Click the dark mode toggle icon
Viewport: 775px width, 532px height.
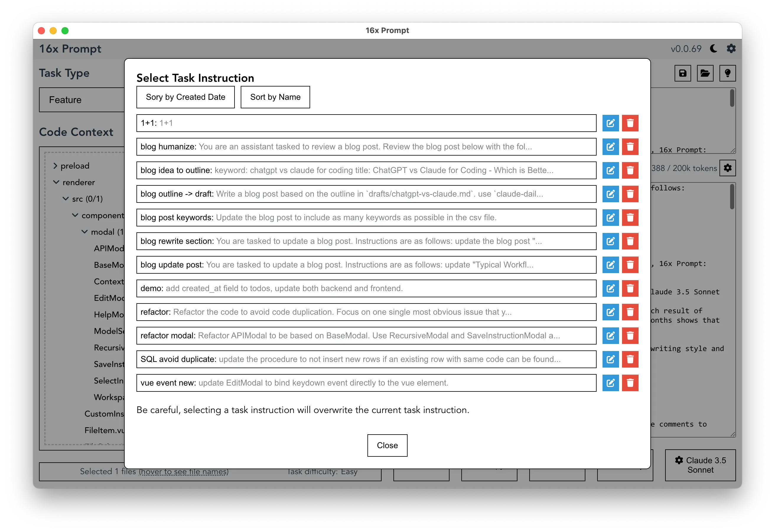coord(717,49)
